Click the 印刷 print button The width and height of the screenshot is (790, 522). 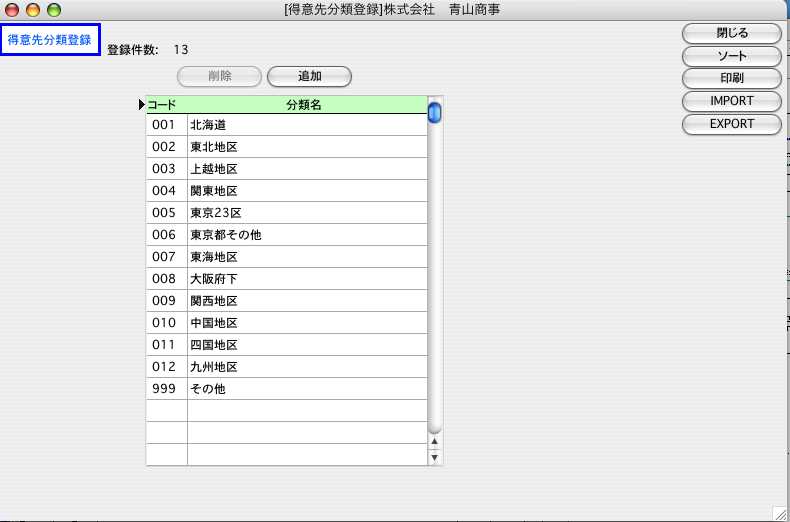coord(731,78)
